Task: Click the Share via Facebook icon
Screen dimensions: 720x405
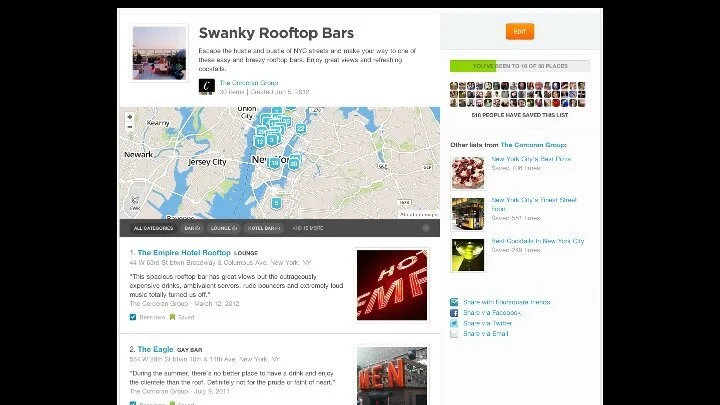Action: (x=454, y=313)
